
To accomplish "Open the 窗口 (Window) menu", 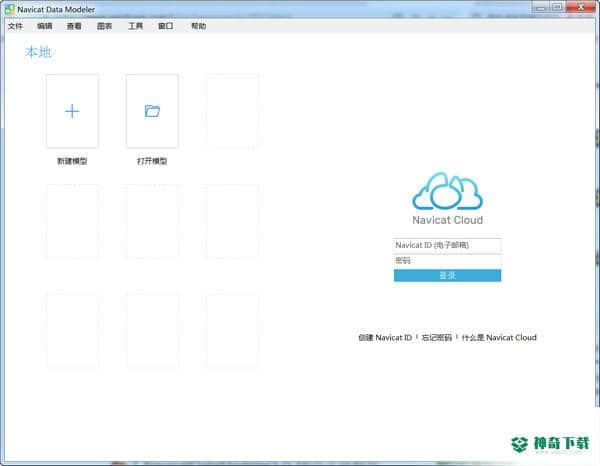I will click(166, 26).
